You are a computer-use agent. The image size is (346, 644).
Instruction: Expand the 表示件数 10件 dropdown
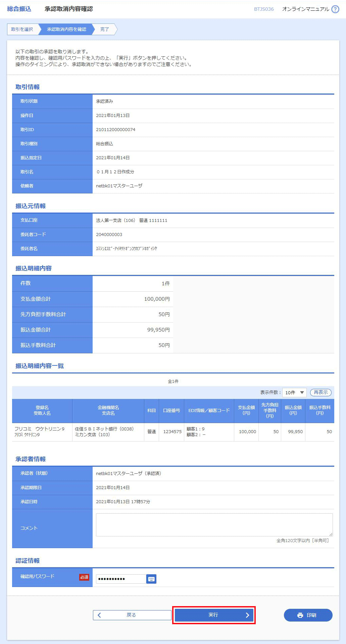[294, 393]
